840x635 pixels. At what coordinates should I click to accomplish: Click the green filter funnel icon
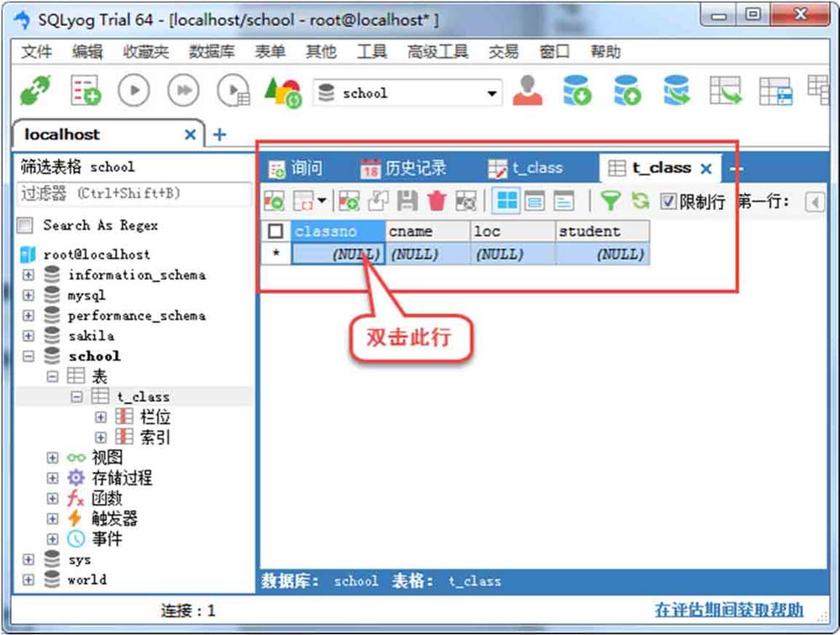tap(610, 202)
